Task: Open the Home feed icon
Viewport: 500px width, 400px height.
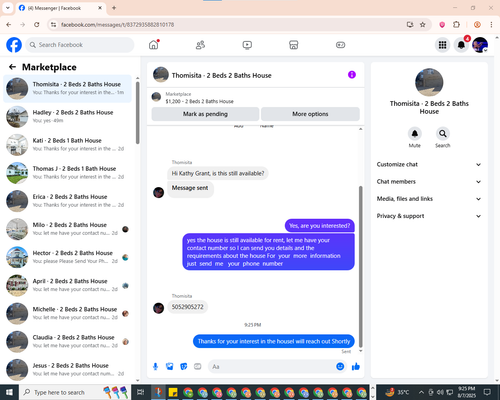Action: pos(154,45)
